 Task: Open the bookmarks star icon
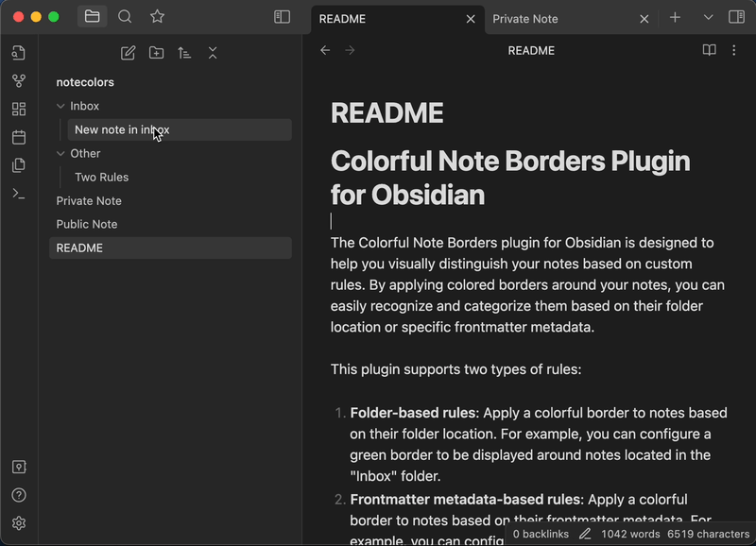(x=157, y=17)
